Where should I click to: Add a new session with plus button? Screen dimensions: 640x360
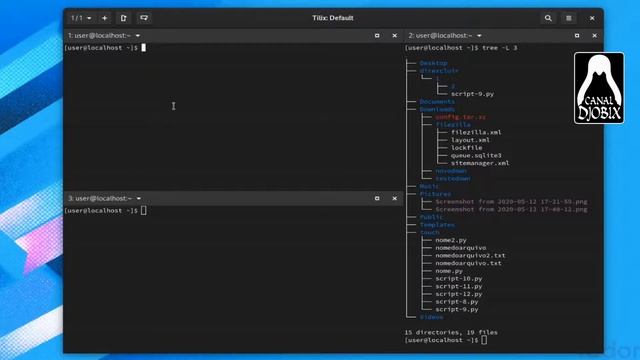pos(104,18)
